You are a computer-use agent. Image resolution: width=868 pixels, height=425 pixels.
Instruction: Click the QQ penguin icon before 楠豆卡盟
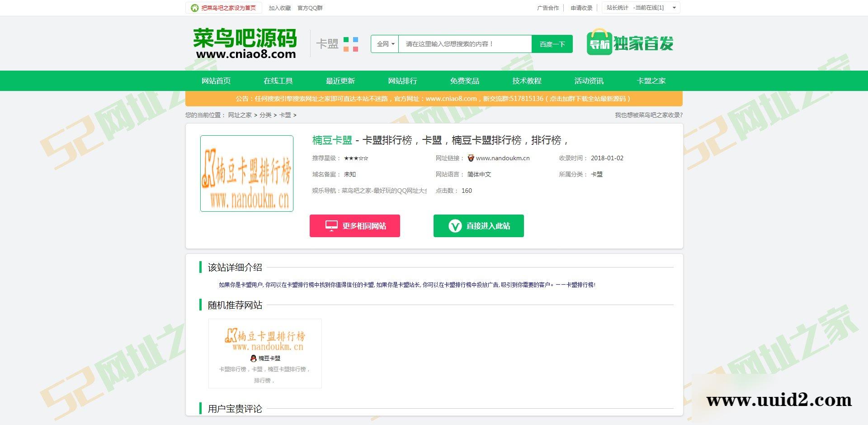click(x=255, y=358)
